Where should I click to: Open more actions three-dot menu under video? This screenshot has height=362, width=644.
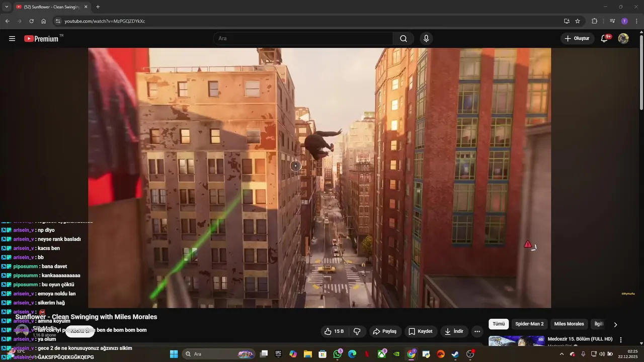[477, 331]
